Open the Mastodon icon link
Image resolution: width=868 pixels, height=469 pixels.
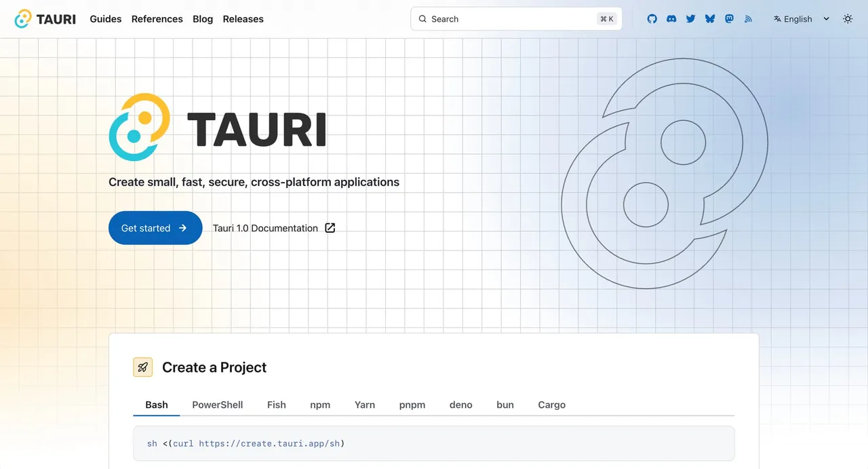coord(729,19)
